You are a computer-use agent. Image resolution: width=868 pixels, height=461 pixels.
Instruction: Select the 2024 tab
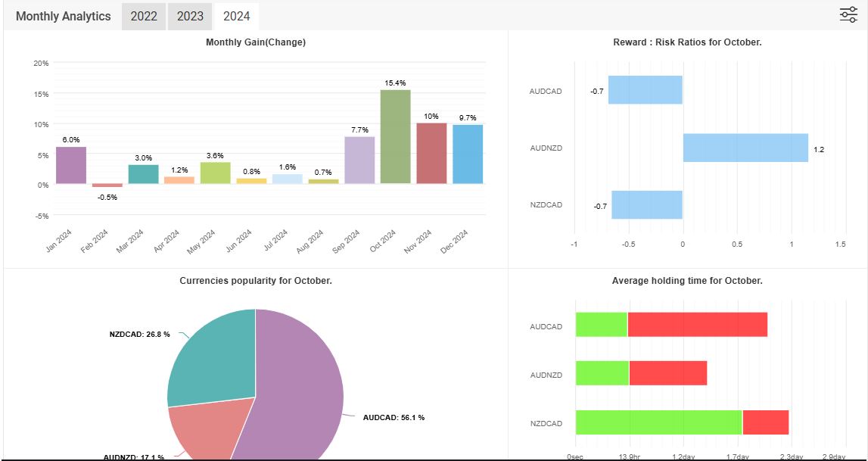[x=236, y=16]
